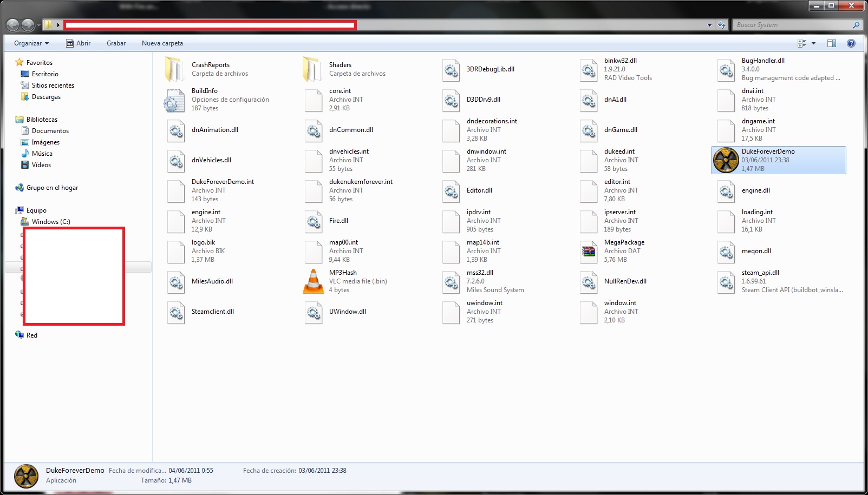Click Abrir in the toolbar
The width and height of the screenshot is (868, 495).
point(78,43)
